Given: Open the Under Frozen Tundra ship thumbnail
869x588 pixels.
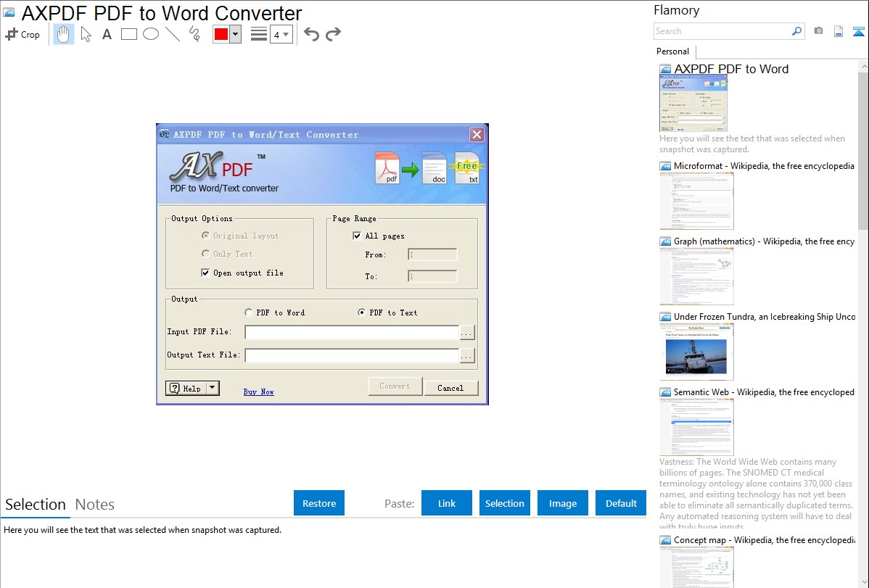Looking at the screenshot, I should pos(696,352).
